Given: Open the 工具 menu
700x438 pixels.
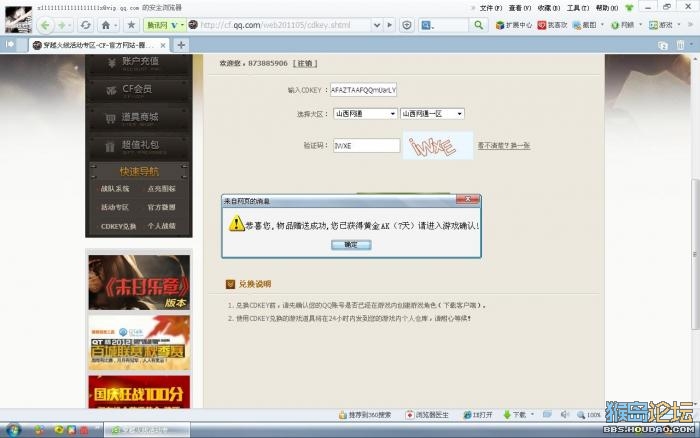Looking at the screenshot, I should pyautogui.click(x=578, y=8).
